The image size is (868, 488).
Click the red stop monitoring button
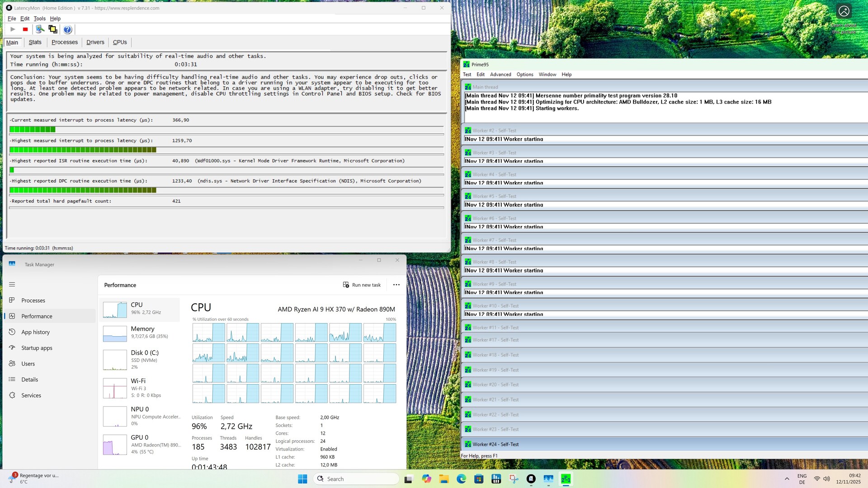pyautogui.click(x=25, y=29)
